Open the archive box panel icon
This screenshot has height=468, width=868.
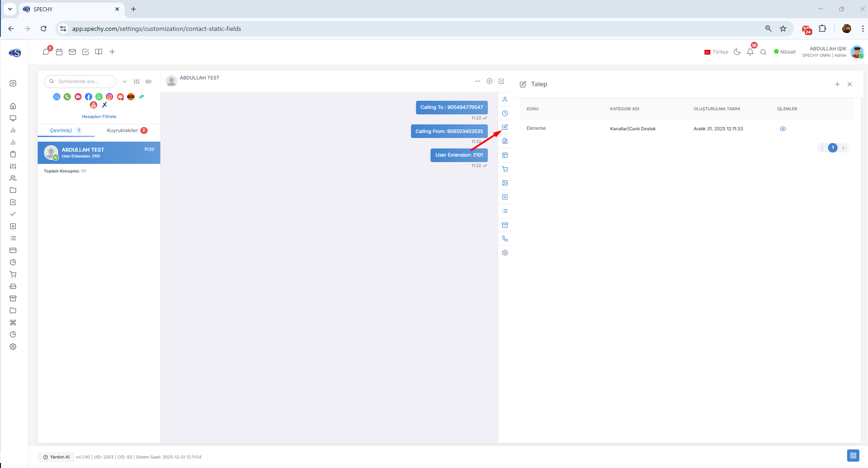click(x=505, y=225)
